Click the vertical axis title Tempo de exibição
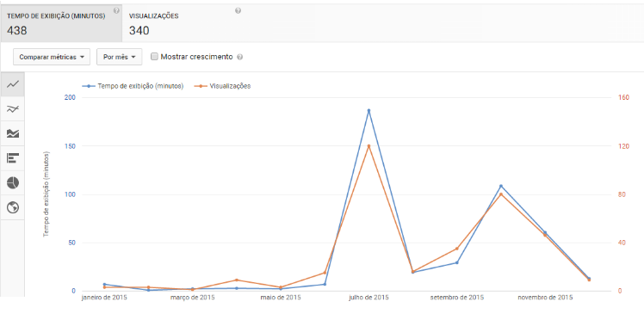This screenshot has width=644, height=320. [x=46, y=194]
